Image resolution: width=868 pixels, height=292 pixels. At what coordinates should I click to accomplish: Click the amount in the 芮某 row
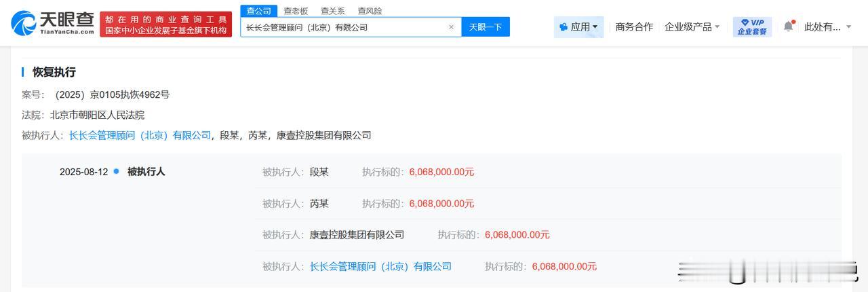441,203
